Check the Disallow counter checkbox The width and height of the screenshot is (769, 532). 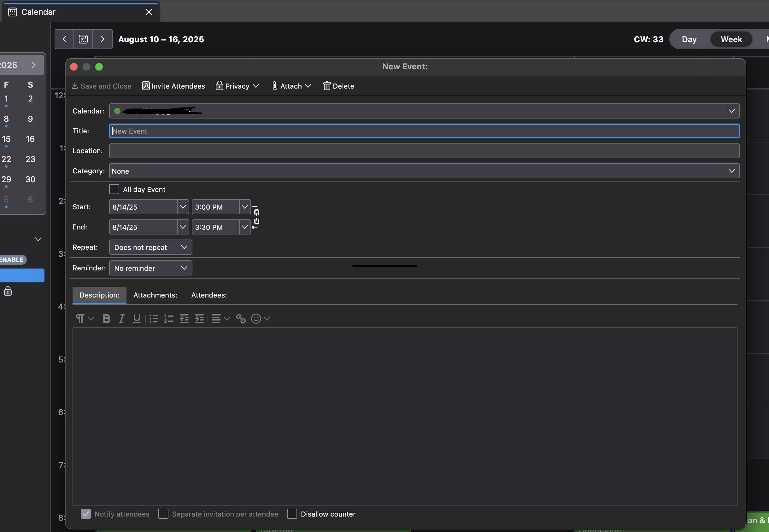pos(292,514)
